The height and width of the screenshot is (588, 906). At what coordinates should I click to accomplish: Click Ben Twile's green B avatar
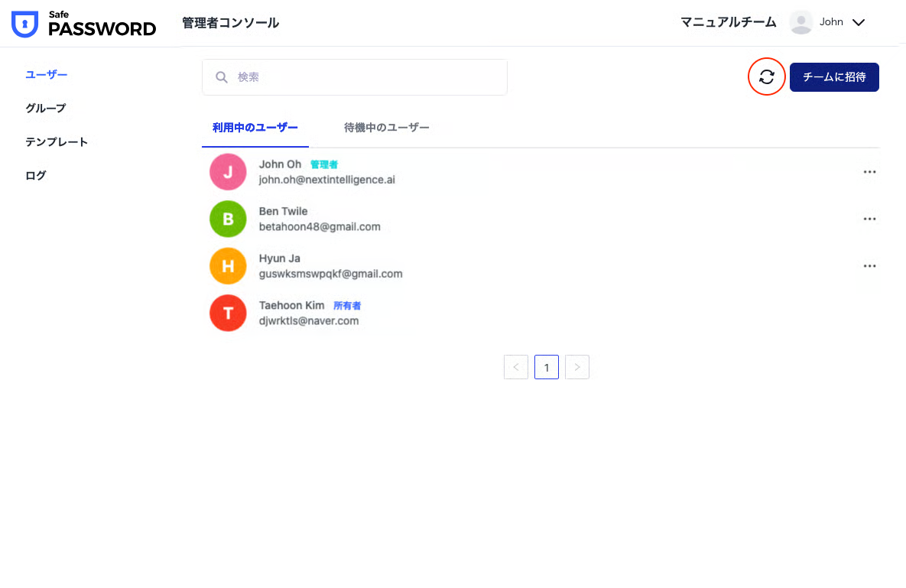point(228,219)
